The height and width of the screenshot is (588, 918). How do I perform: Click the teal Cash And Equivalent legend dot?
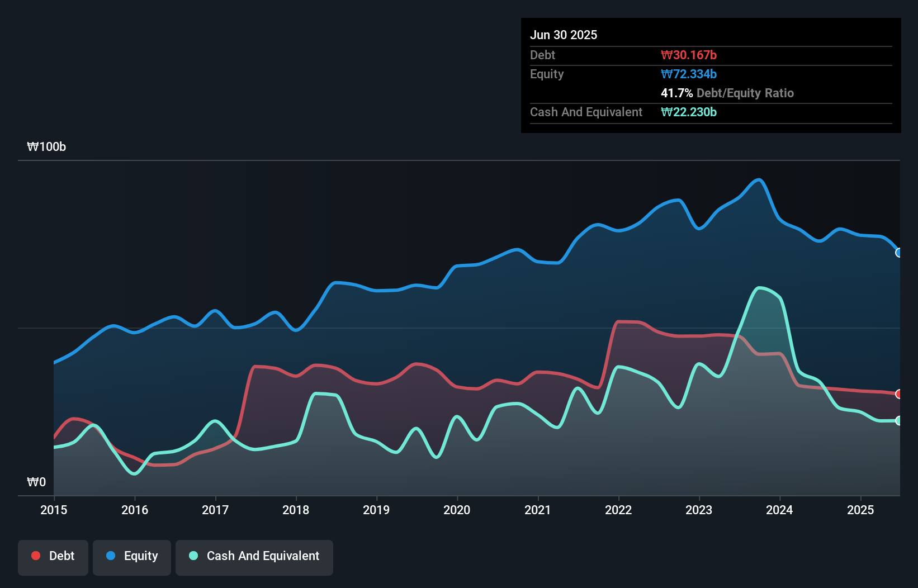[x=193, y=556]
